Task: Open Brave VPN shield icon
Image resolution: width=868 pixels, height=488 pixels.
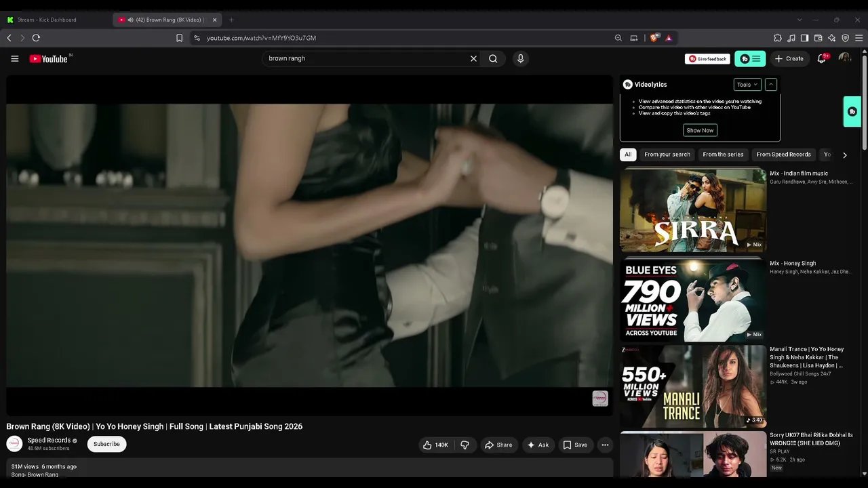Action: pos(845,38)
